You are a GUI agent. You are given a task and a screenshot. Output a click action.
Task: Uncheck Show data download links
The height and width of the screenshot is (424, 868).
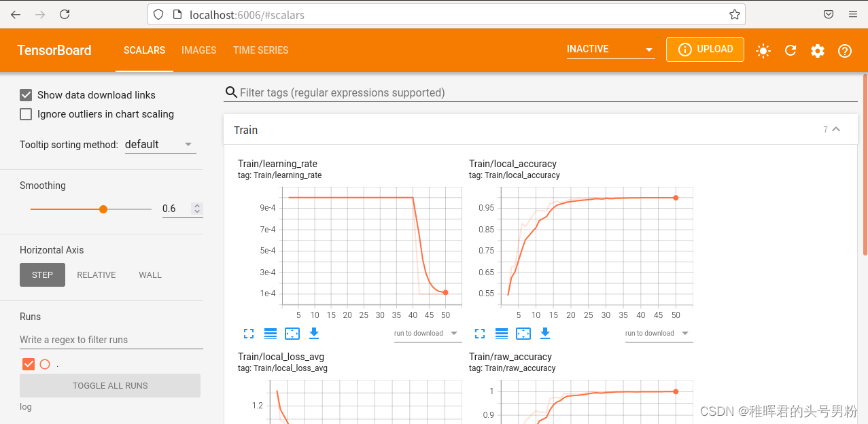26,95
